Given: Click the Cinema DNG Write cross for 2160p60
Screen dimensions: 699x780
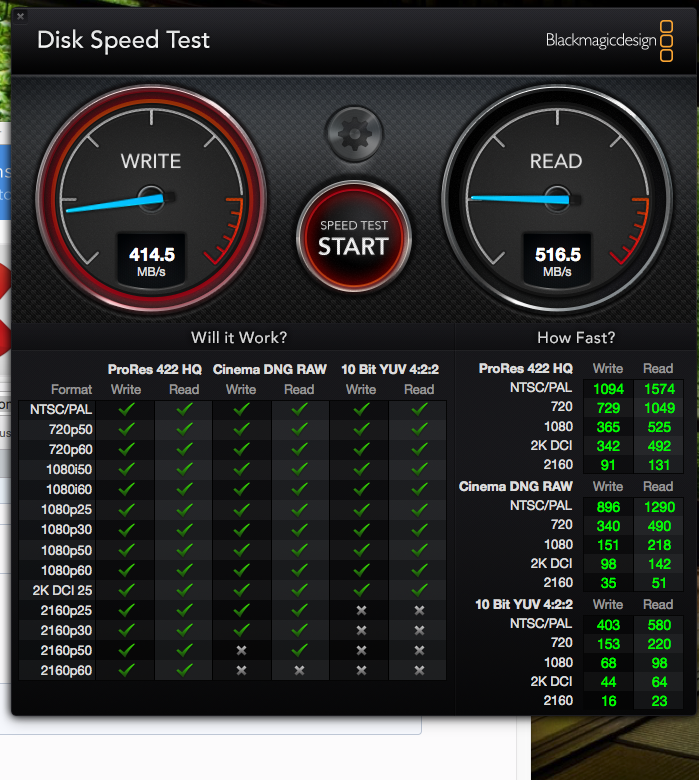Looking at the screenshot, I should click(x=241, y=670).
